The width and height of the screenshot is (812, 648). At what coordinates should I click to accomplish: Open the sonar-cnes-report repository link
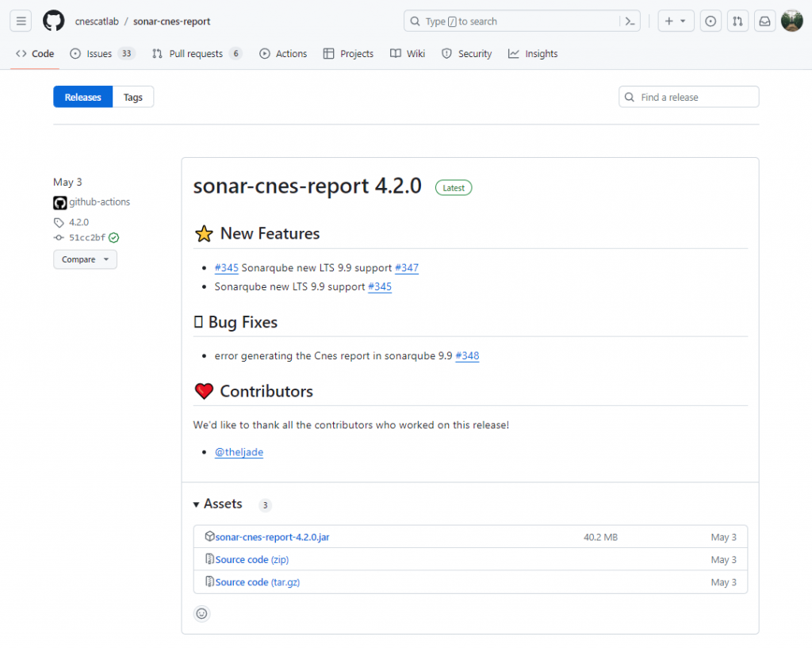click(x=172, y=21)
